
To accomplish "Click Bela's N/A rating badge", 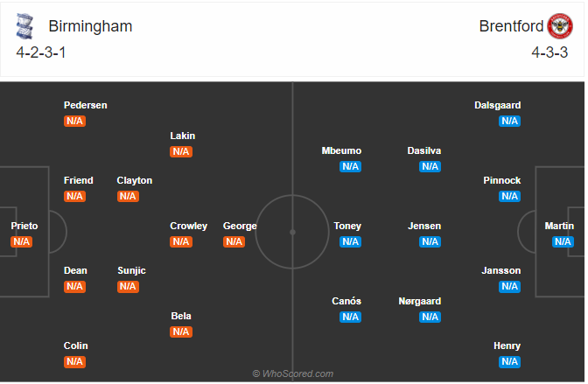I will (x=181, y=332).
